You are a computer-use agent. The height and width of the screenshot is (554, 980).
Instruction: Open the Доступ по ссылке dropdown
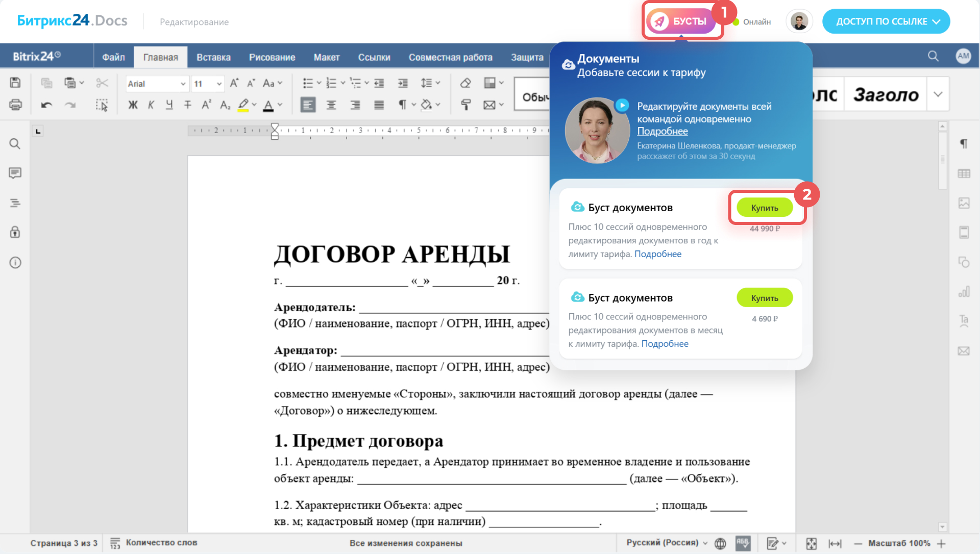tap(886, 21)
